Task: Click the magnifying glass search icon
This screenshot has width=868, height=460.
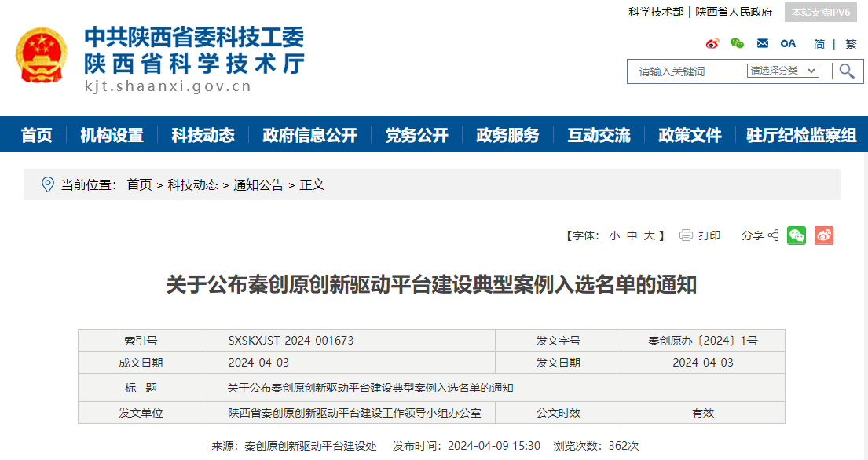Action: [846, 71]
